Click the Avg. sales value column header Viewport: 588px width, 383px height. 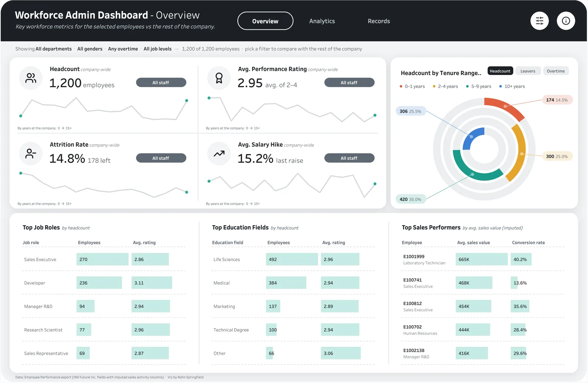click(x=473, y=243)
